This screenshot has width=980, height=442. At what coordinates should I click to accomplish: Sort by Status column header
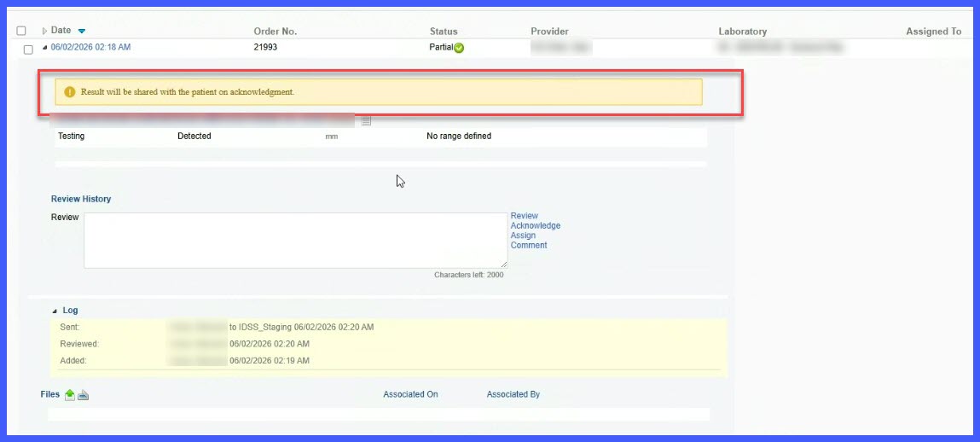tap(444, 32)
